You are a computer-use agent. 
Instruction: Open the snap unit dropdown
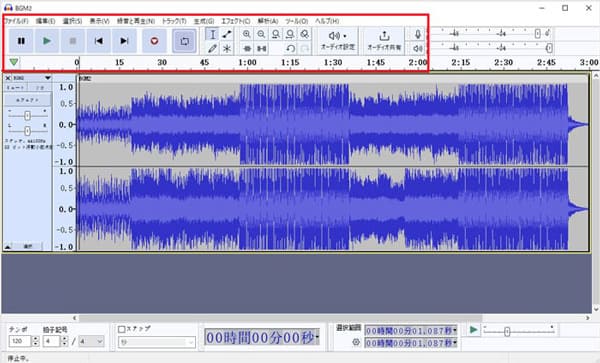click(157, 342)
